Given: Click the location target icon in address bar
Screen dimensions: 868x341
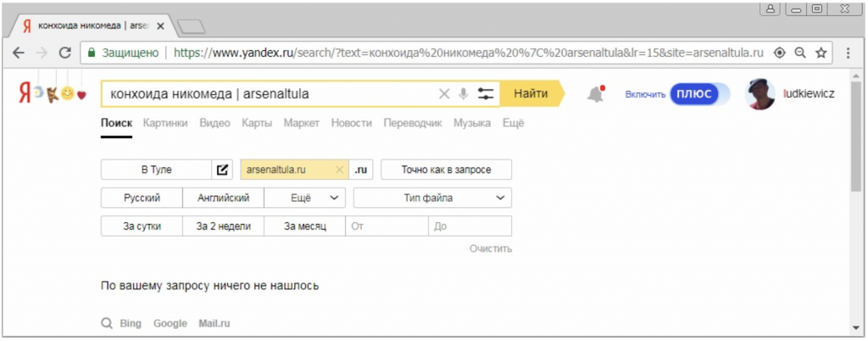Looking at the screenshot, I should point(780,53).
